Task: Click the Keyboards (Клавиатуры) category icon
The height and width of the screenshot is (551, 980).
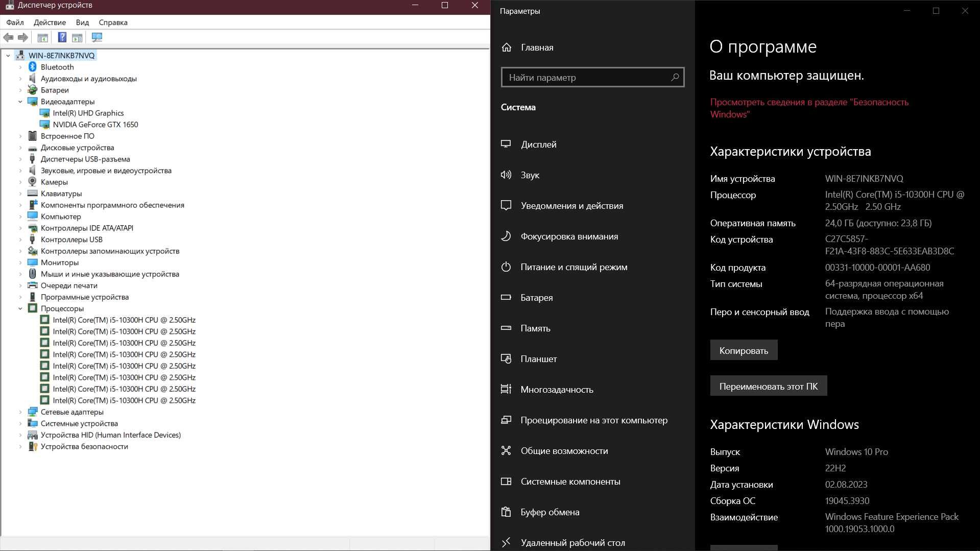Action: click(33, 193)
